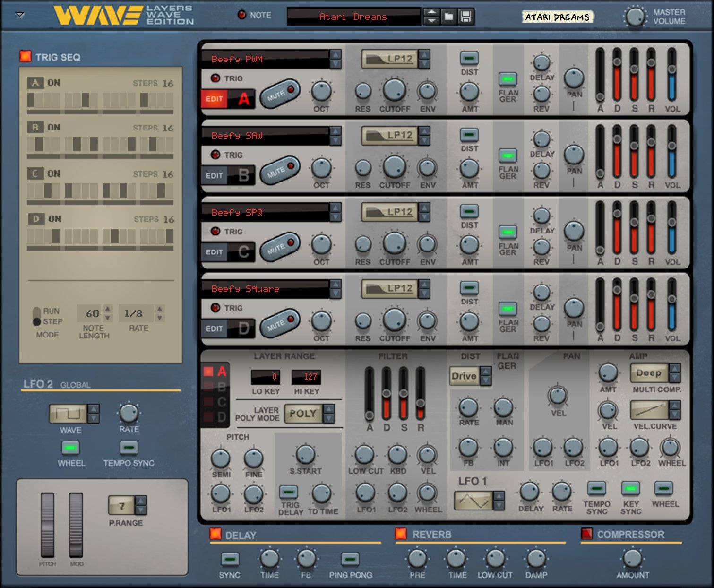714x588 pixels.
Task: Click EDIT on the Beefy SPQ layer
Action: pos(214,252)
